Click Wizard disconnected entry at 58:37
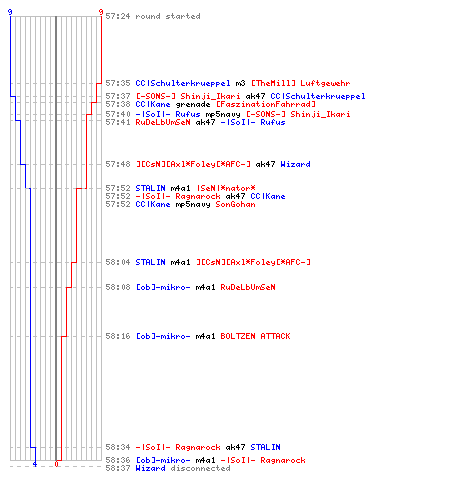The width and height of the screenshot is (450, 500). (183, 468)
